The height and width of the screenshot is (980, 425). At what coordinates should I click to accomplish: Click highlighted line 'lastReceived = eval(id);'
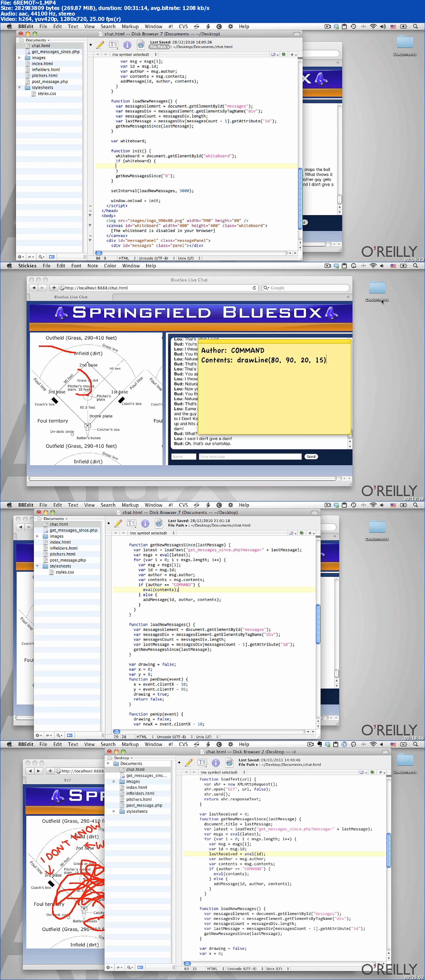point(237,854)
